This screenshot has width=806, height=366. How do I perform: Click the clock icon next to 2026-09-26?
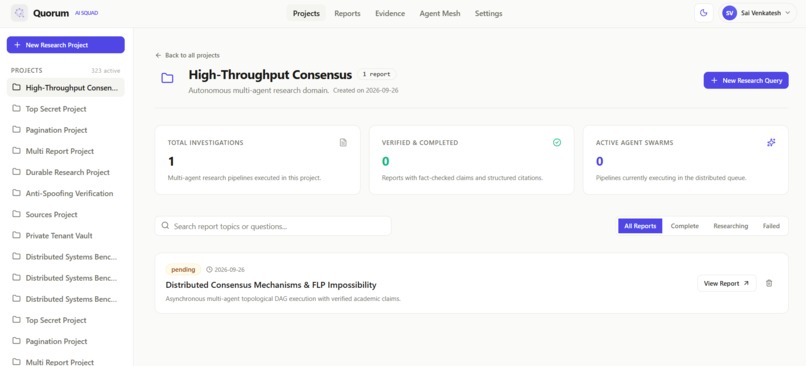[209, 269]
